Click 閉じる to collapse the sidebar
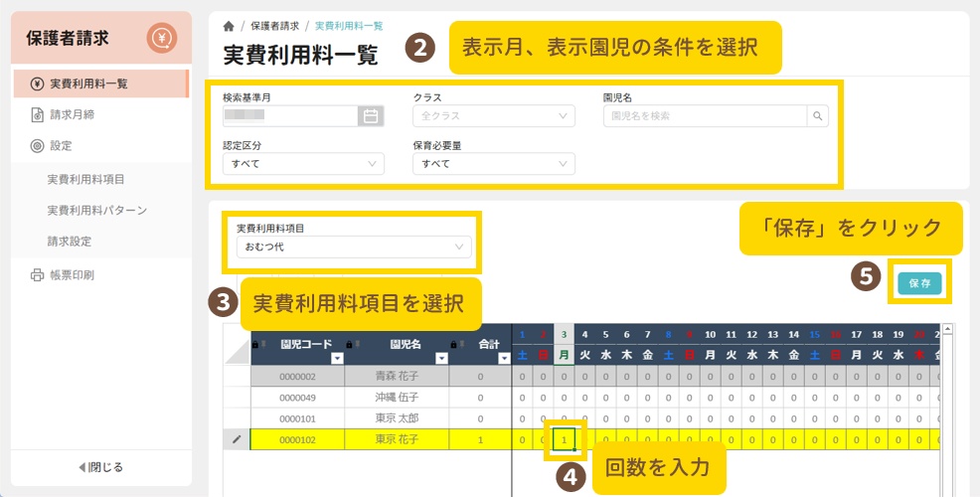Image resolution: width=980 pixels, height=497 pixels. 100,467
